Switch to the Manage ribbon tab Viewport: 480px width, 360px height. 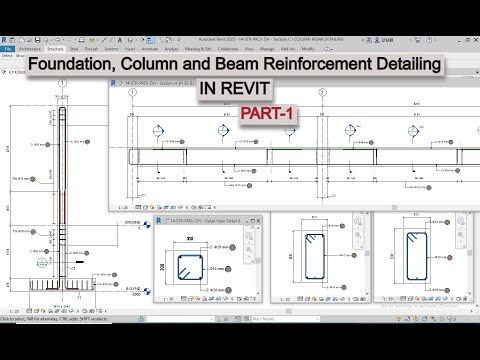pos(267,49)
